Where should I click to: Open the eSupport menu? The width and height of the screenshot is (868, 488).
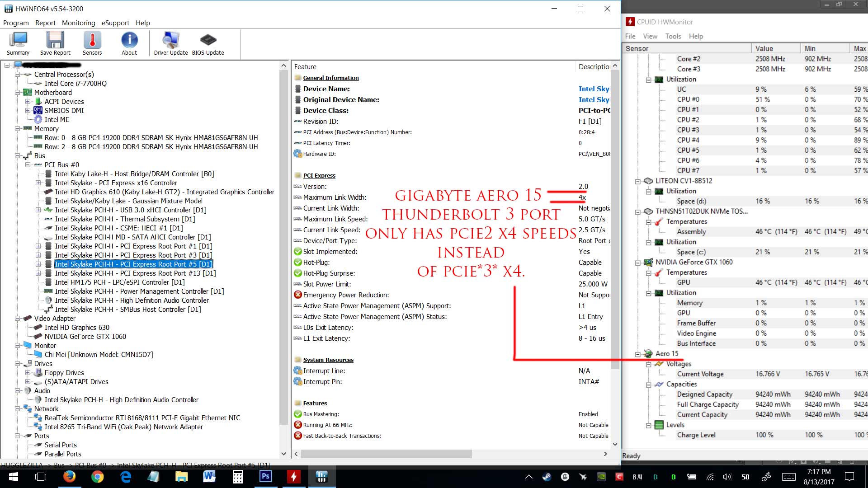[x=115, y=23]
